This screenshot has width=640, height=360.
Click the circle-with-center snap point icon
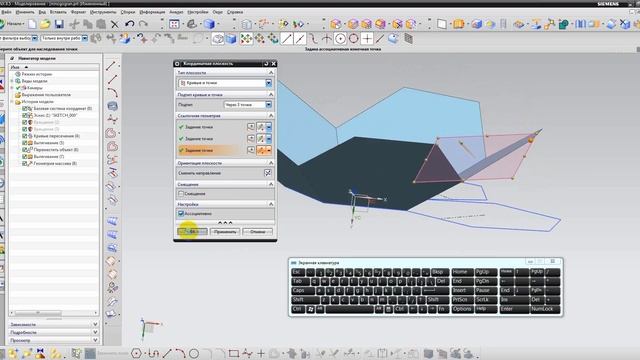coord(340,39)
